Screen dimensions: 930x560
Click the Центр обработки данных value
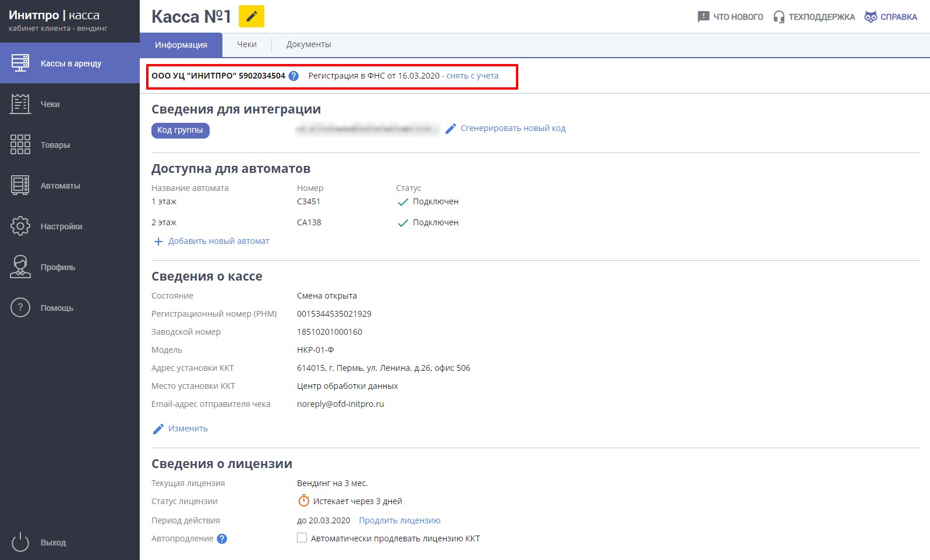(348, 386)
